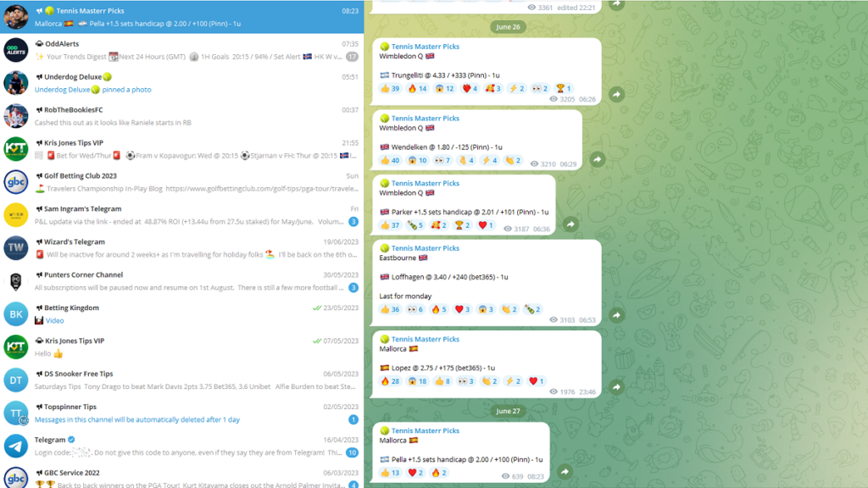Image resolution: width=868 pixels, height=488 pixels.
Task: Toggle thumbs-up 39 reaction on Trungelliti message
Action: point(390,88)
